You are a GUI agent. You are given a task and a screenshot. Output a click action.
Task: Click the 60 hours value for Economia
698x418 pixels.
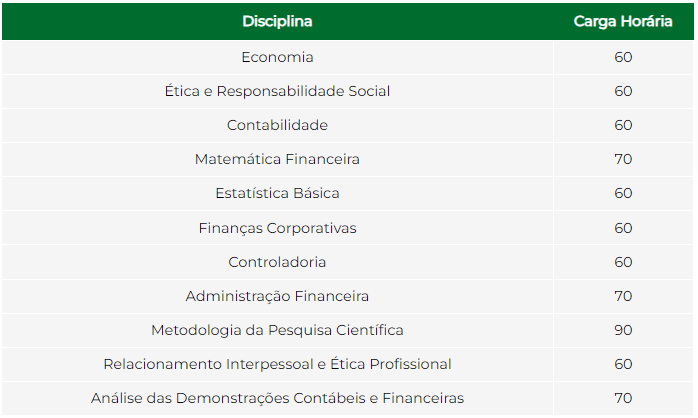point(623,57)
